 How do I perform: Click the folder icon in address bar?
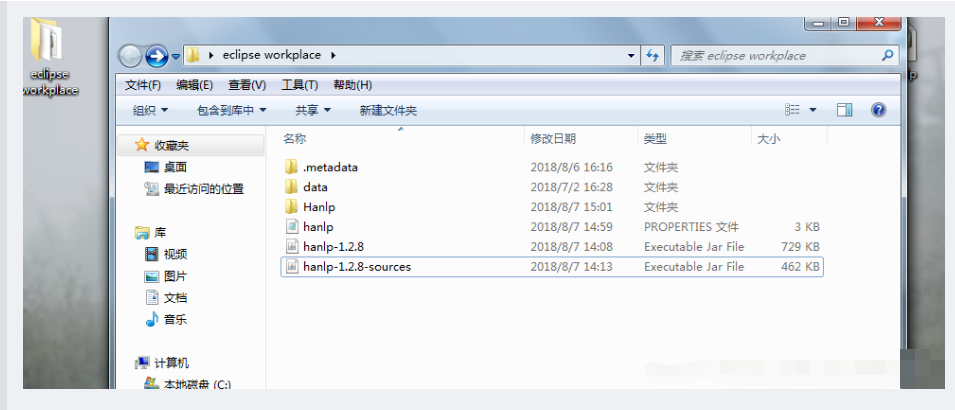coord(193,55)
